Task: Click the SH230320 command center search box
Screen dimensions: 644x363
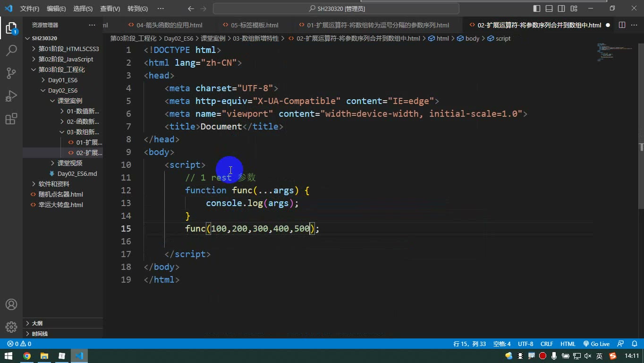Action: [336, 9]
